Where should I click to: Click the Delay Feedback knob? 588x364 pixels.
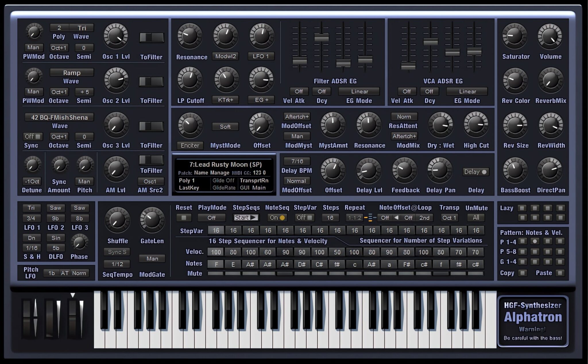click(x=405, y=170)
